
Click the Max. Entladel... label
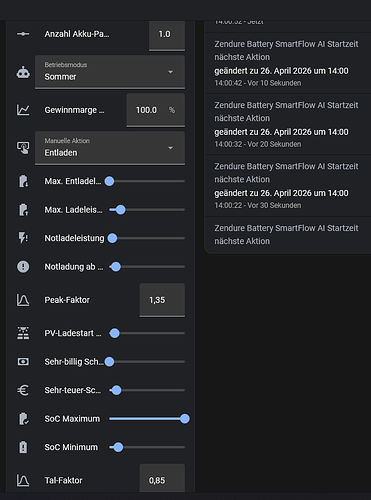pyautogui.click(x=73, y=181)
